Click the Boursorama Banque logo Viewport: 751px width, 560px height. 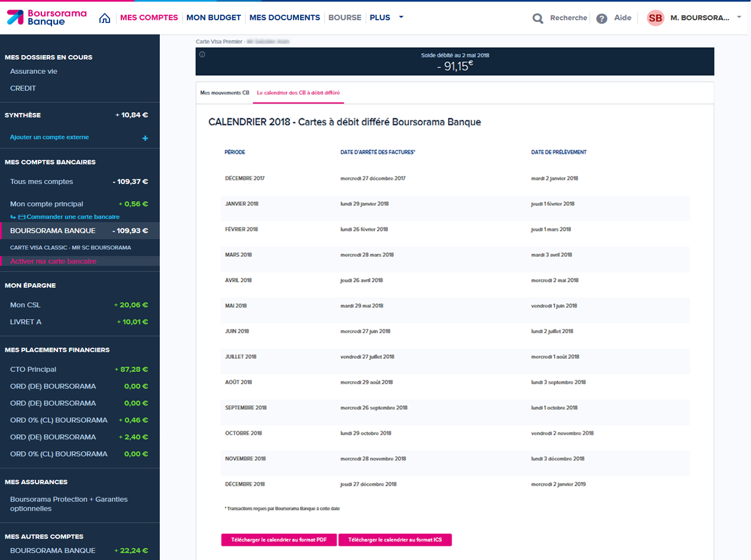point(46,18)
